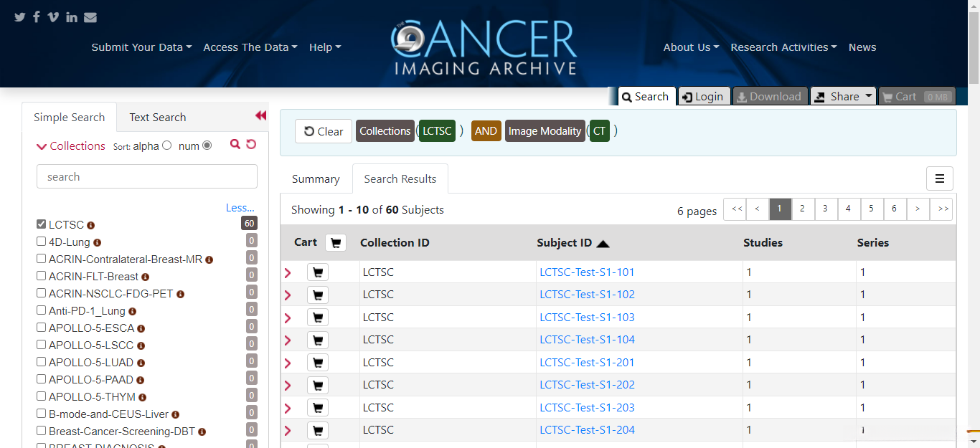Add LCTSC-Test-S1-103 to cart

click(x=318, y=317)
